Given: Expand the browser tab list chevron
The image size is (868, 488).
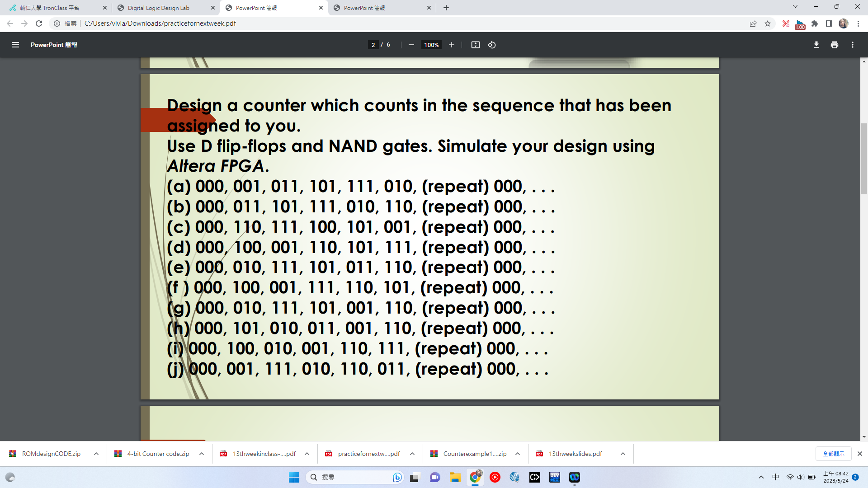Looking at the screenshot, I should click(794, 7).
